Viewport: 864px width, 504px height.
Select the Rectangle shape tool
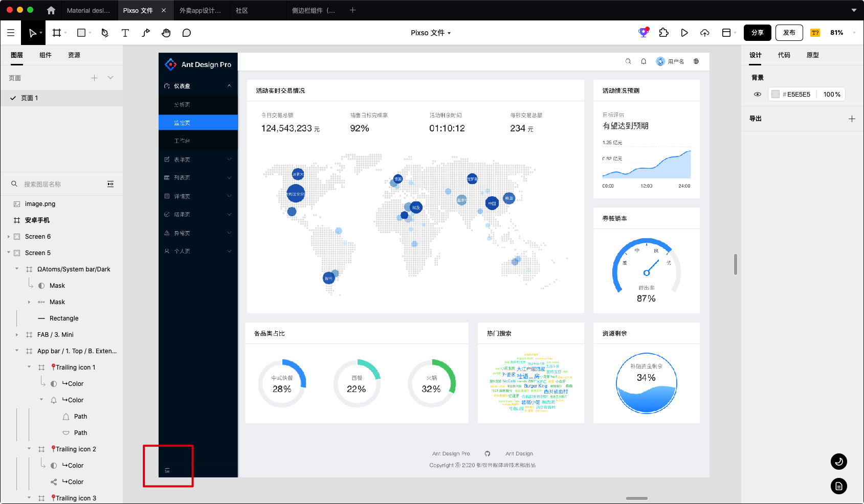(81, 33)
